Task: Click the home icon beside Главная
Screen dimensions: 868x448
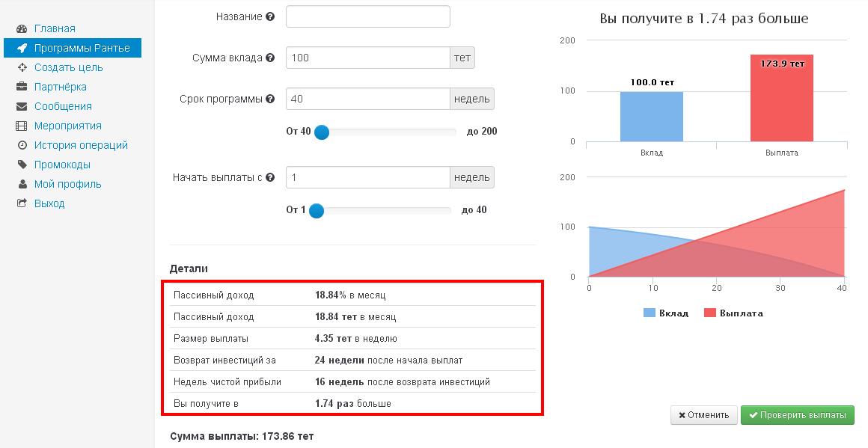Action: (x=21, y=28)
